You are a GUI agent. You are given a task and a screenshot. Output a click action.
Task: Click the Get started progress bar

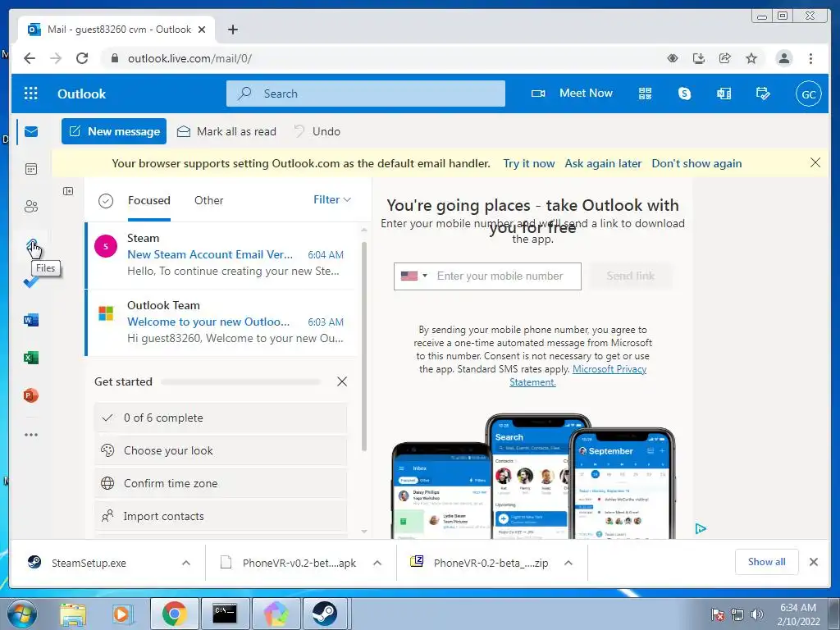click(240, 382)
